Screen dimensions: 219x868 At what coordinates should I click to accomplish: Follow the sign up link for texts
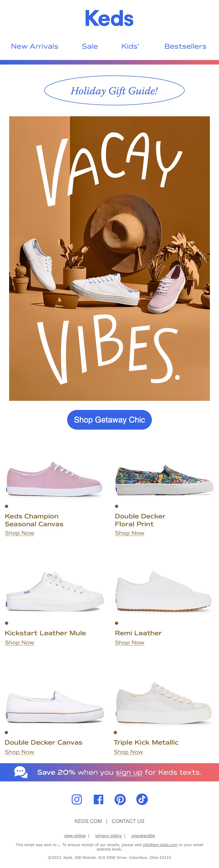pyautogui.click(x=129, y=772)
